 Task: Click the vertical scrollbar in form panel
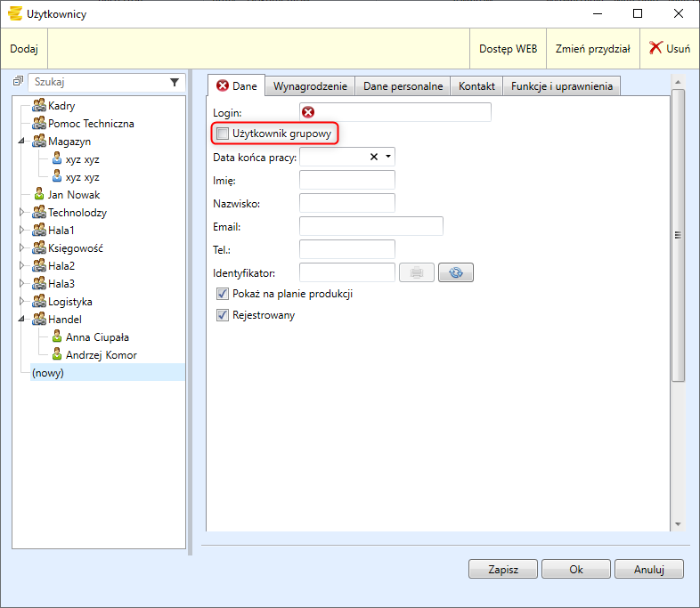[x=678, y=236]
